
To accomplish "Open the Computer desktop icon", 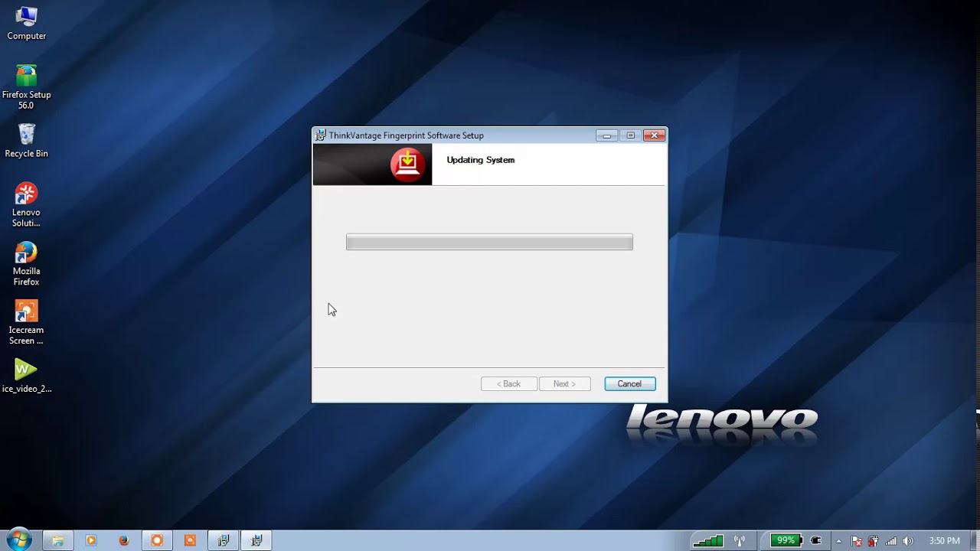I will click(26, 24).
